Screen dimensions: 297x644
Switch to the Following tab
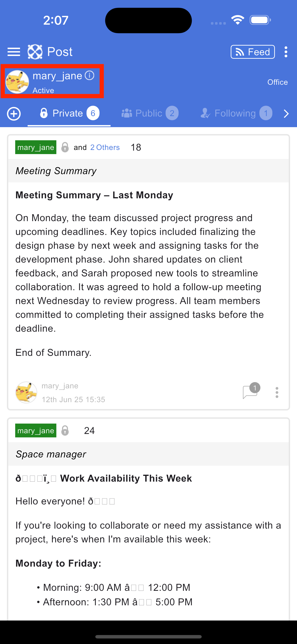(236, 114)
